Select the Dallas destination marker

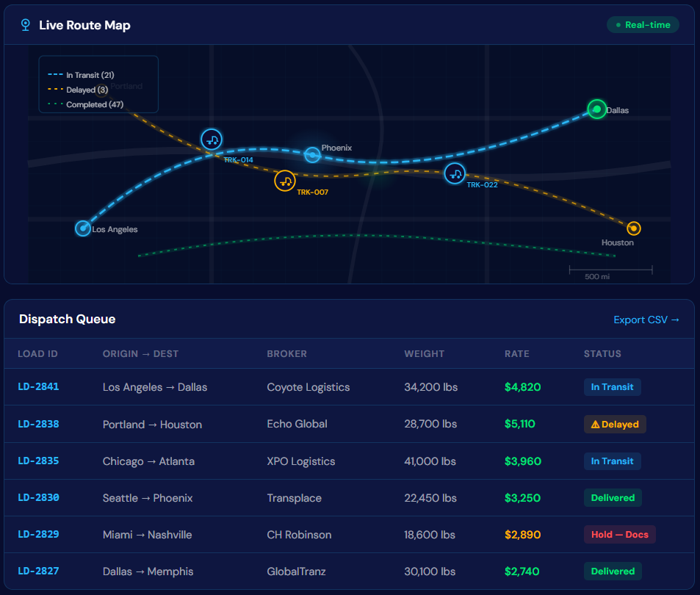tap(597, 109)
